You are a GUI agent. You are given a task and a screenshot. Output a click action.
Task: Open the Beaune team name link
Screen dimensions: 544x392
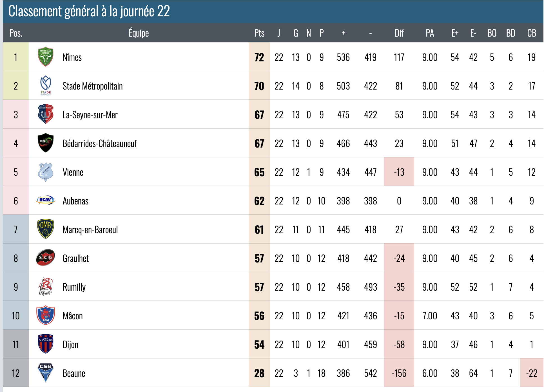(74, 373)
